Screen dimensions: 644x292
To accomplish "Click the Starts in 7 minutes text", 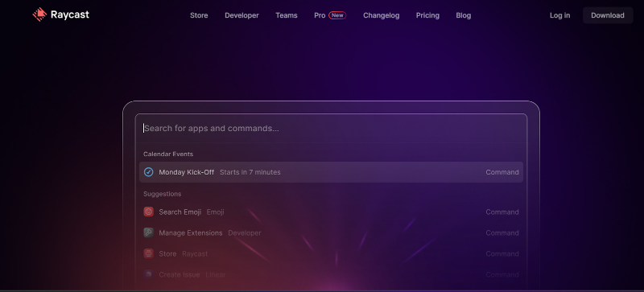I will coord(250,172).
